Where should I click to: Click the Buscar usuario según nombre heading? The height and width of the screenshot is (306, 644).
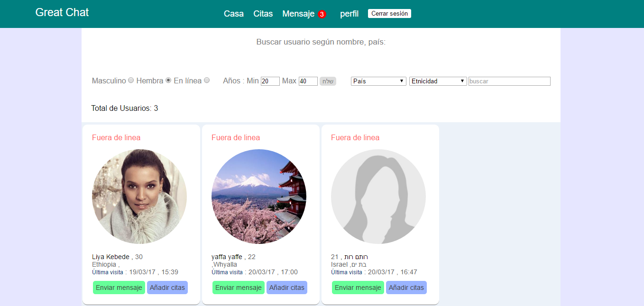click(x=321, y=42)
